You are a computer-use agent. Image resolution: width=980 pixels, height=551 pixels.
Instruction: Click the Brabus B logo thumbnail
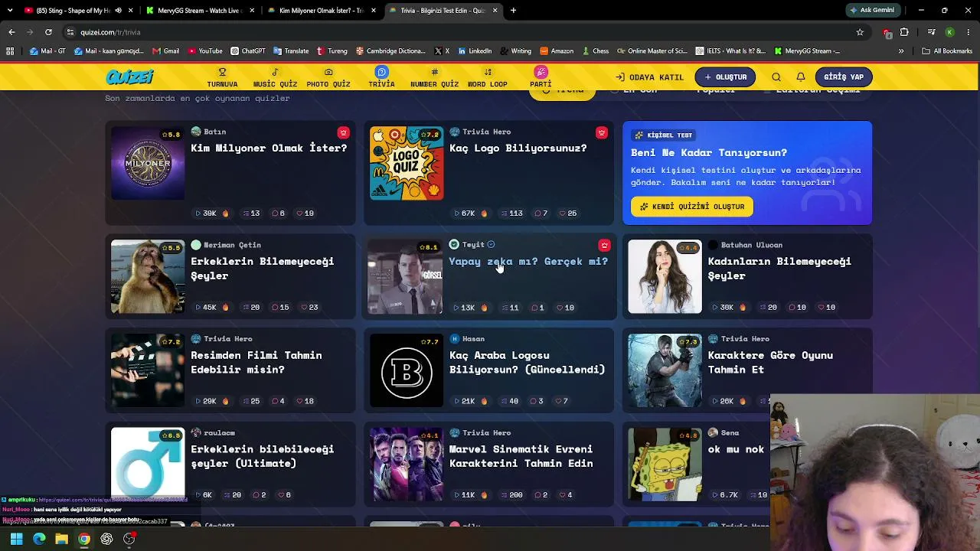point(407,370)
